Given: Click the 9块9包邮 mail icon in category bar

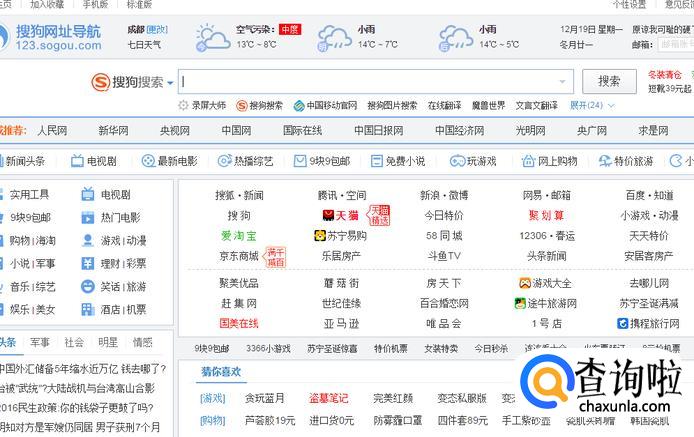Looking at the screenshot, I should [x=300, y=161].
